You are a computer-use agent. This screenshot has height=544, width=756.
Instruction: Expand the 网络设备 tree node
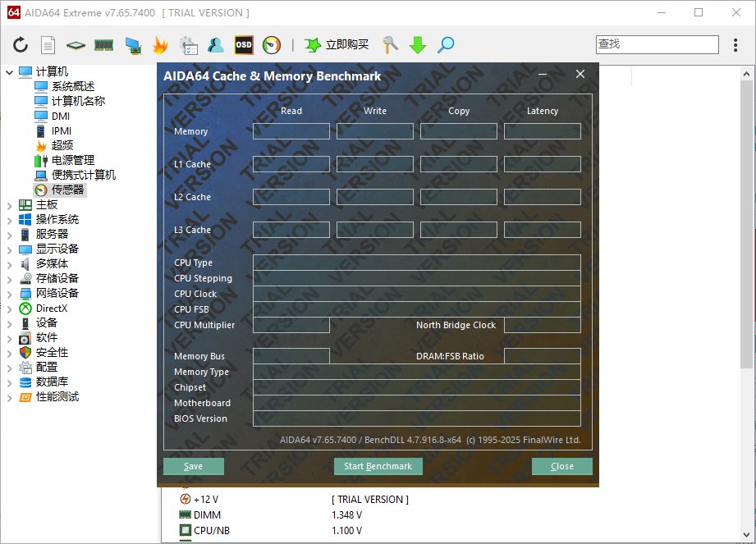coord(9,294)
